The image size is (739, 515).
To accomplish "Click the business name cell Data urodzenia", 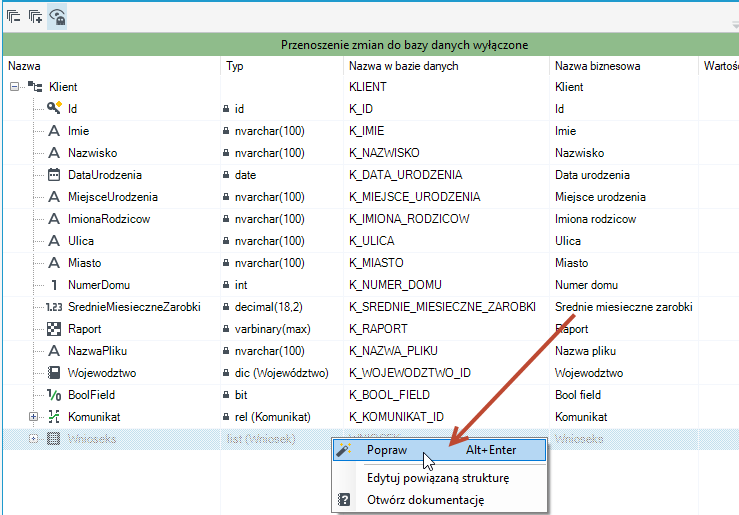I will 592,175.
